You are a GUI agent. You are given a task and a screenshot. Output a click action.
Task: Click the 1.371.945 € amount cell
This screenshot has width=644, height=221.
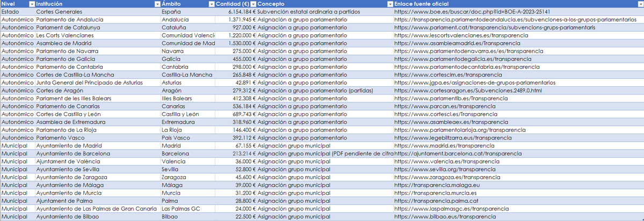[x=236, y=20]
